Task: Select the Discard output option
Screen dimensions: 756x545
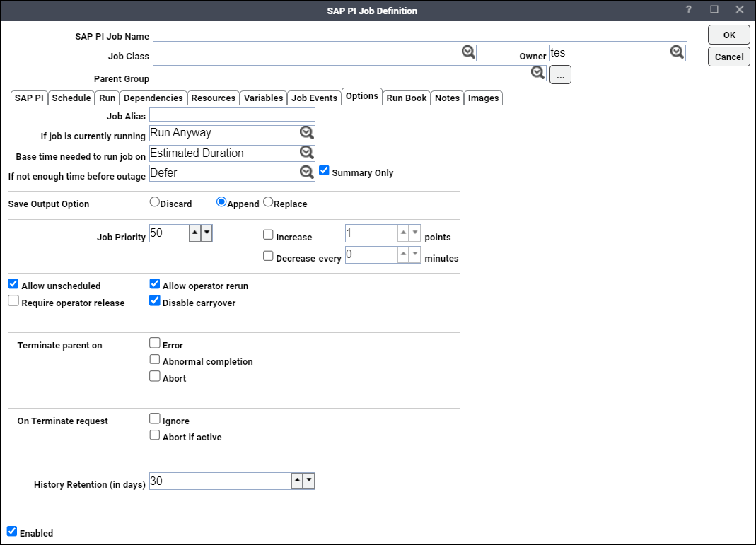Action: [x=155, y=202]
